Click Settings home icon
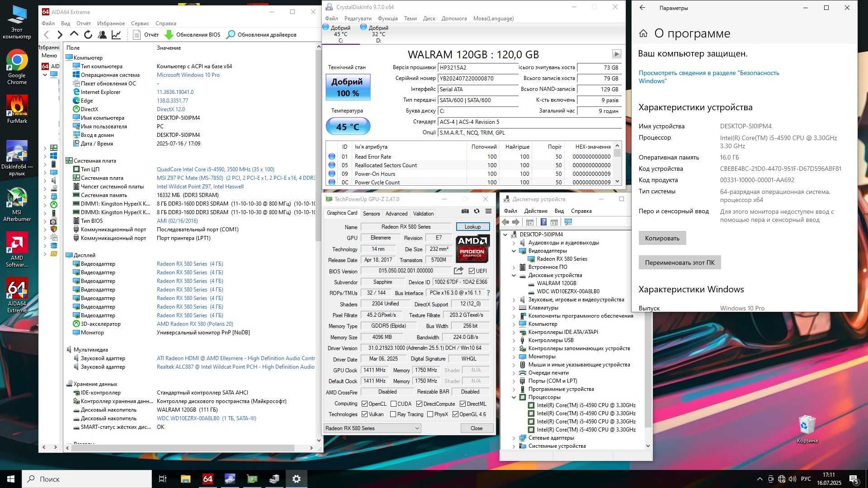Image resolution: width=868 pixels, height=488 pixels. (x=643, y=33)
